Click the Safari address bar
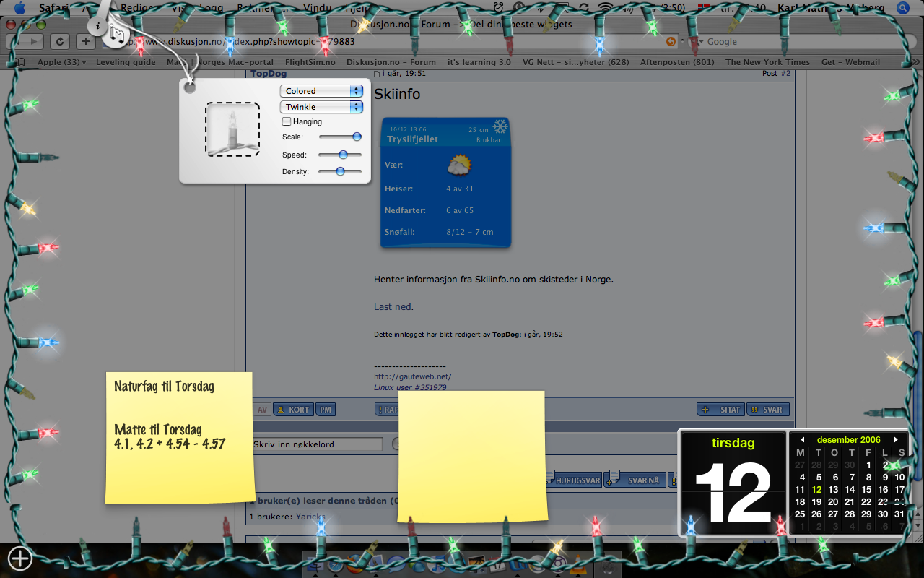 coord(390,42)
